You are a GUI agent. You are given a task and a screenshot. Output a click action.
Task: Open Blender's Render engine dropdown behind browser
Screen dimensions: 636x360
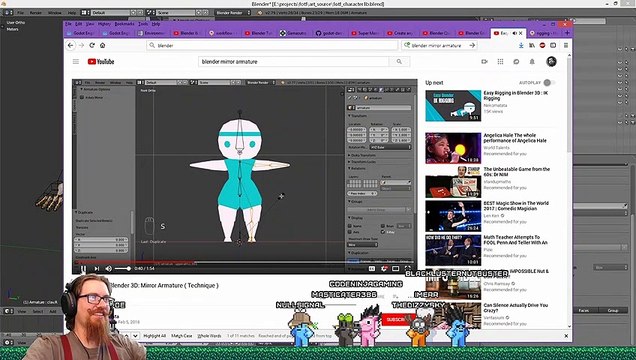232,13
